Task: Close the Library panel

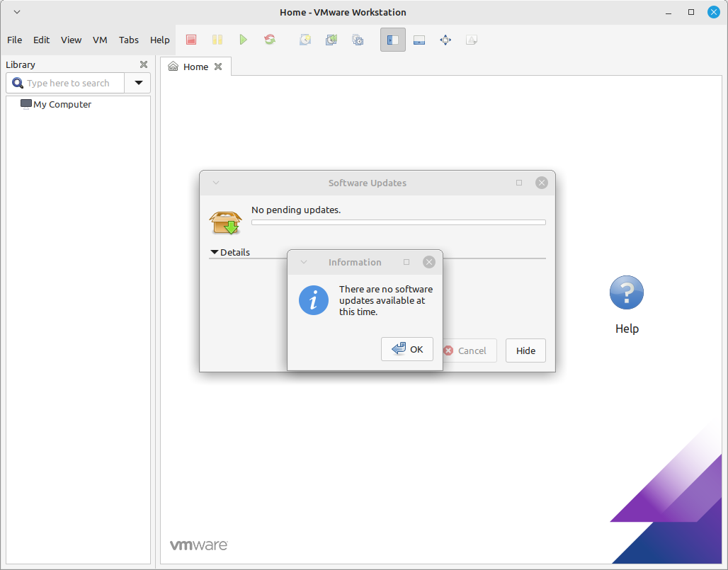Action: 144,64
